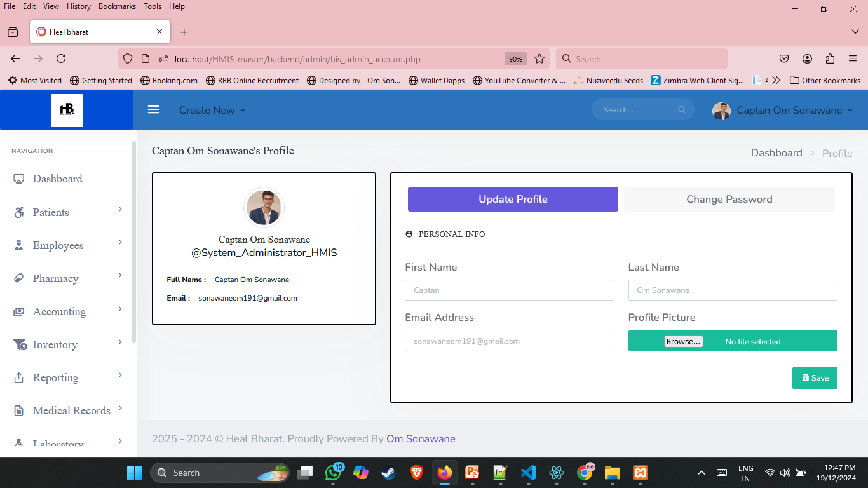
Task: Click the Laboratory flask icon
Action: [18, 442]
